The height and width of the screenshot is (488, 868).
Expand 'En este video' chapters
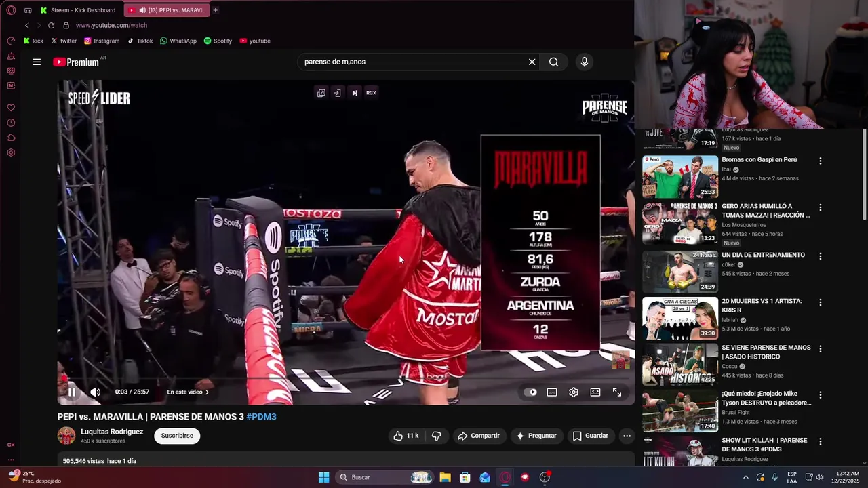pos(188,392)
